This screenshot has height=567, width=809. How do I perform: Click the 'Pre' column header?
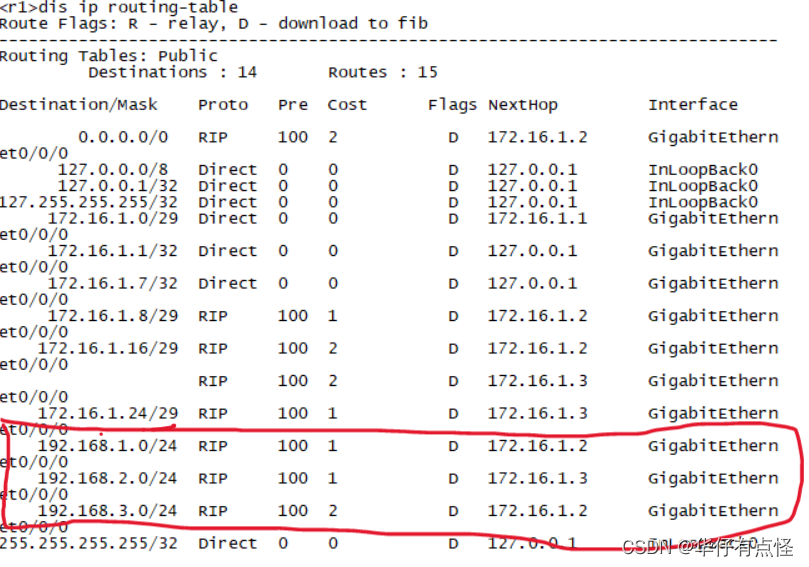pos(293,105)
